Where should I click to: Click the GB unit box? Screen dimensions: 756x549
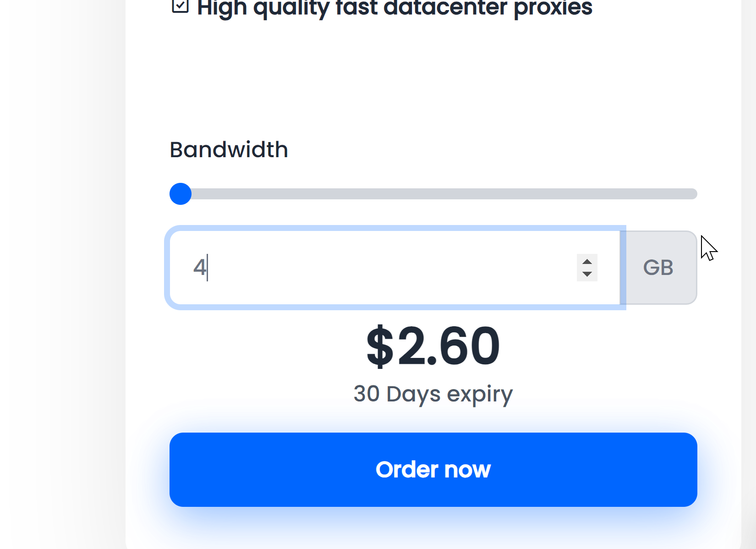coord(658,268)
